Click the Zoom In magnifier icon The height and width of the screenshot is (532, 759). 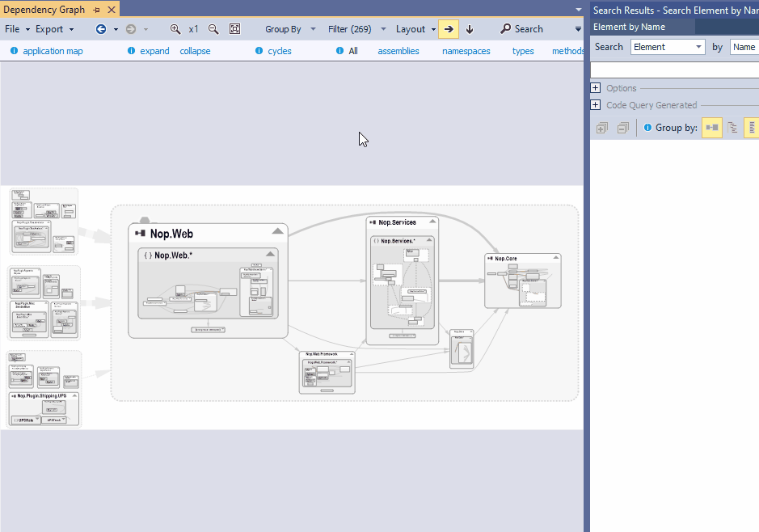pyautogui.click(x=175, y=29)
